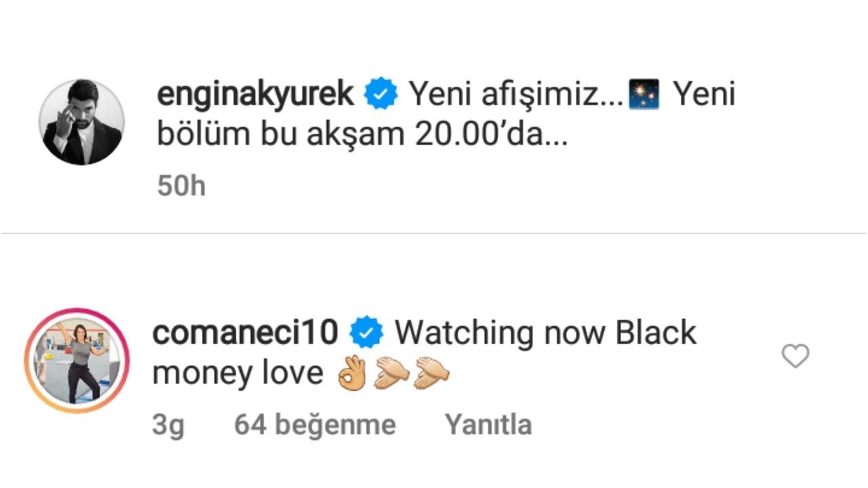Click the 50h post timestamp
The height and width of the screenshot is (488, 868).
181,186
